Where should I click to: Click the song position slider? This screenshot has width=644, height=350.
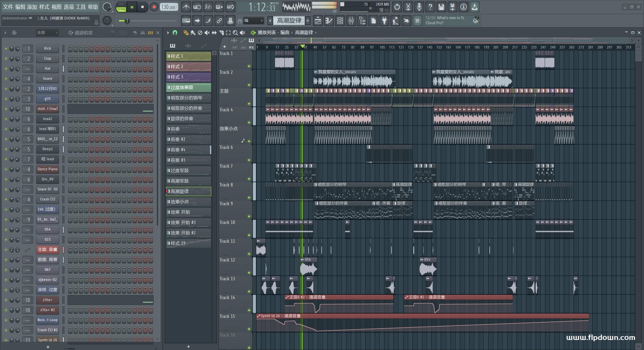127,21
